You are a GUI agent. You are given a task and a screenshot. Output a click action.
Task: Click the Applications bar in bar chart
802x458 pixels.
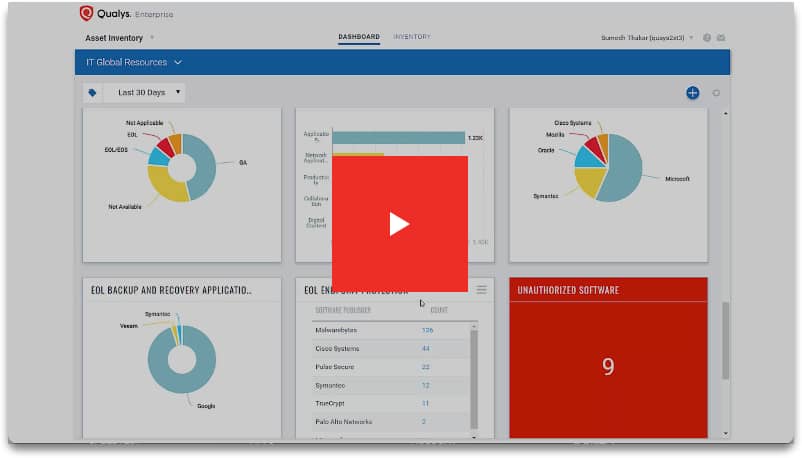(x=398, y=138)
